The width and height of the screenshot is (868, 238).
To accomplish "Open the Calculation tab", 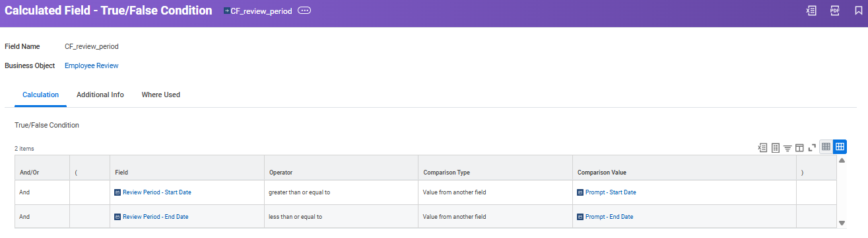I will click(40, 95).
